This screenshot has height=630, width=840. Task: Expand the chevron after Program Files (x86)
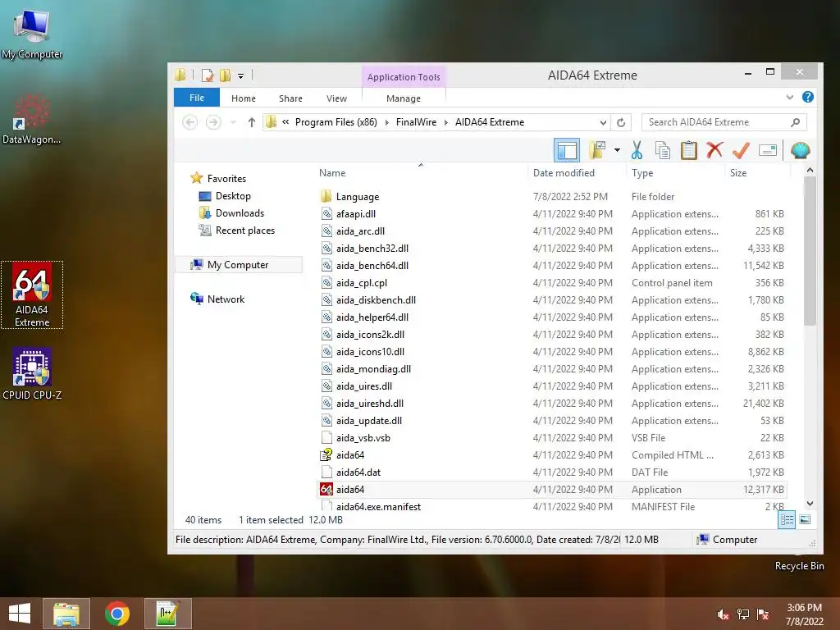387,123
